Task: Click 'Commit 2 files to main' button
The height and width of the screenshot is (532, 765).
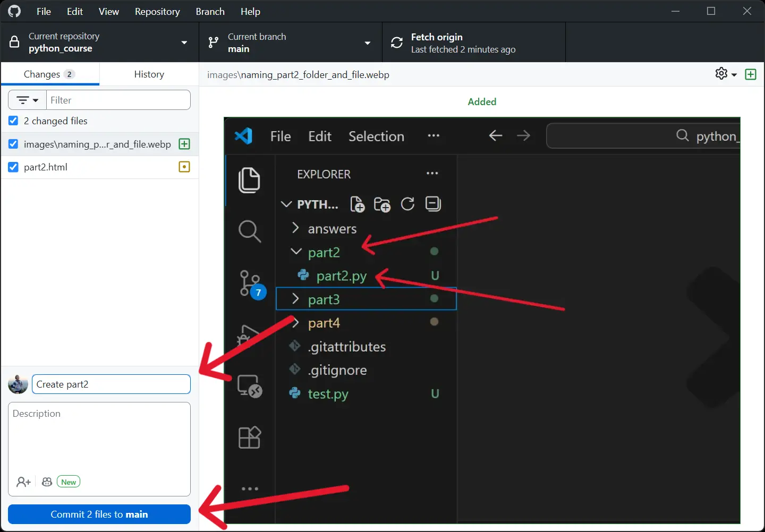Action: click(99, 514)
